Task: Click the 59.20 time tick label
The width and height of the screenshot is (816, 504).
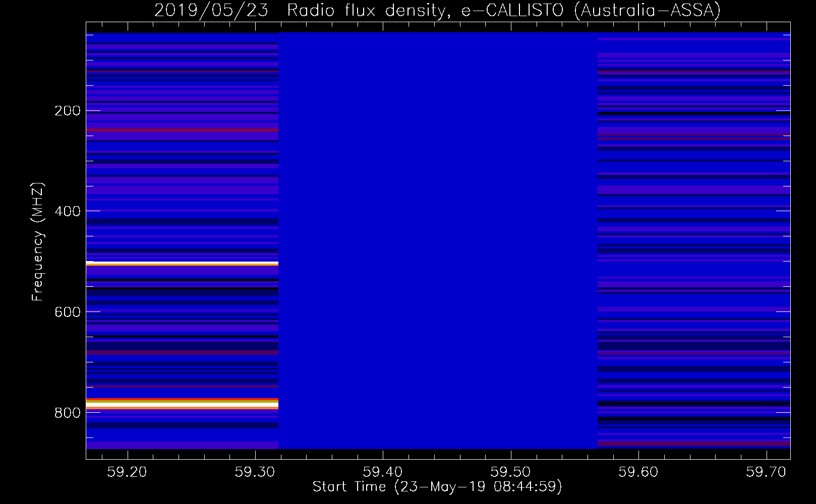Action: 128,472
